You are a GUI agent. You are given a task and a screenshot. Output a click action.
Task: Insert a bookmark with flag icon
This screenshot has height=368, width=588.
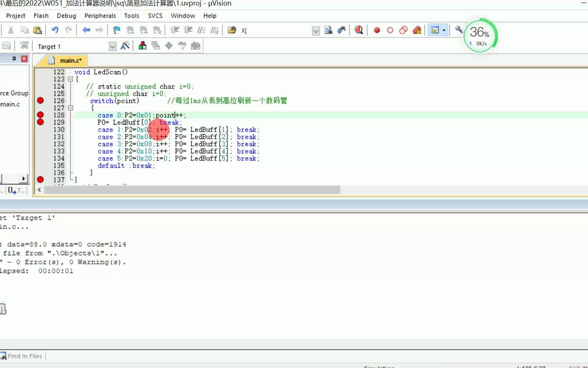coord(117,30)
